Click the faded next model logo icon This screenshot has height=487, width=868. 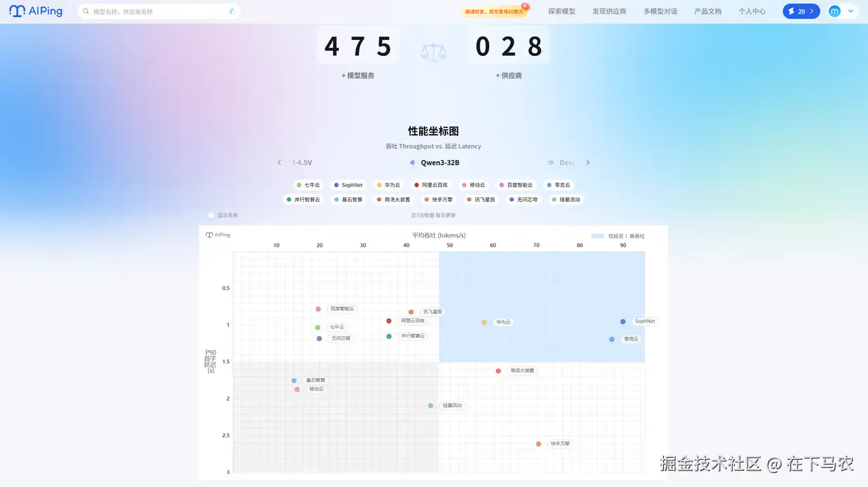coord(551,163)
